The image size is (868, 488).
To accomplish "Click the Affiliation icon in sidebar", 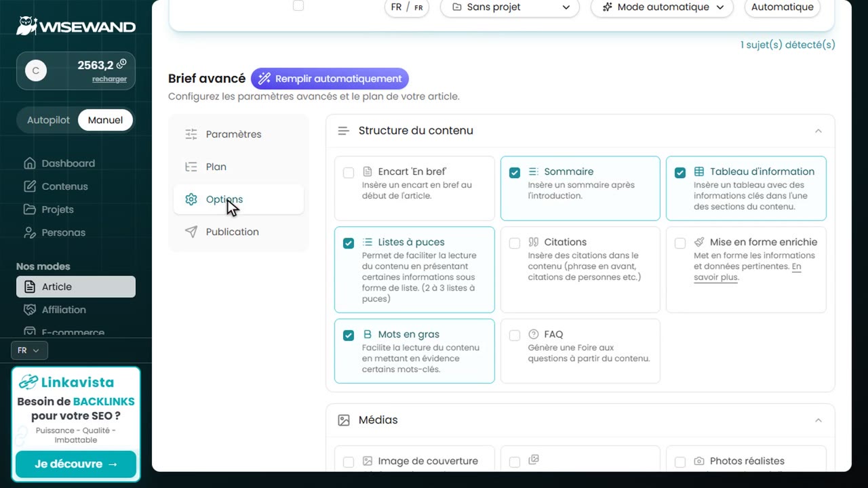I will click(x=29, y=310).
